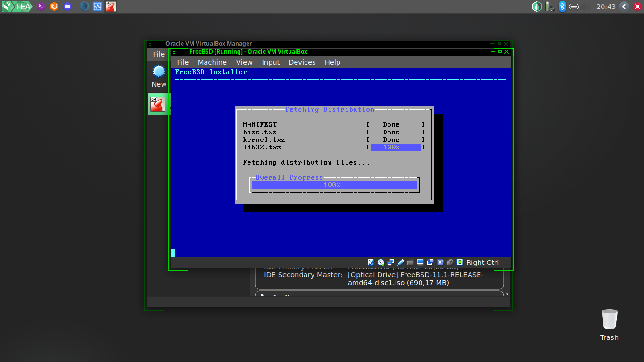Viewport: 644px width, 362px height.
Task: Select the FreeBSD VM in the Manager list
Action: tap(158, 104)
